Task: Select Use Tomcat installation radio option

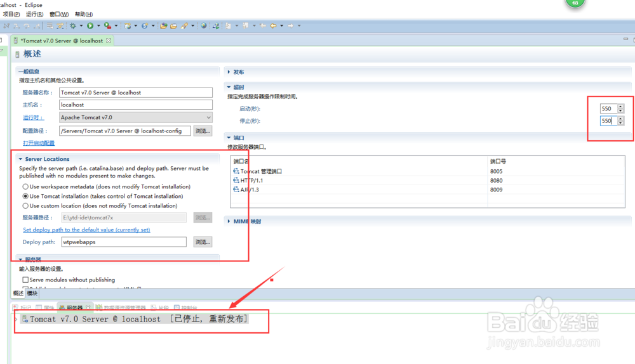Action: point(25,196)
